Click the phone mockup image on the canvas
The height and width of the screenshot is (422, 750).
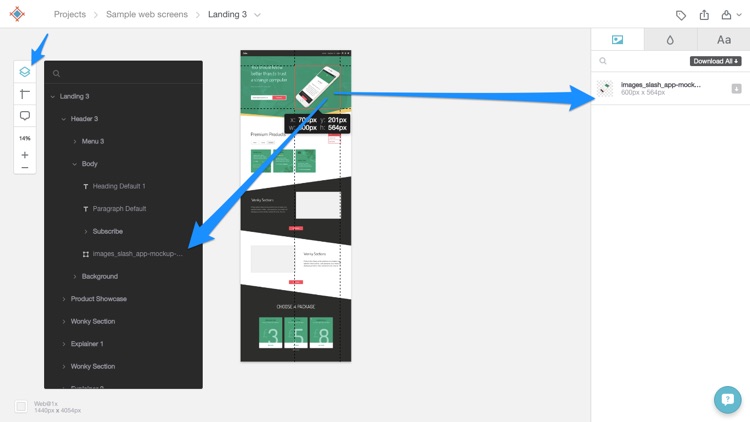[x=317, y=87]
